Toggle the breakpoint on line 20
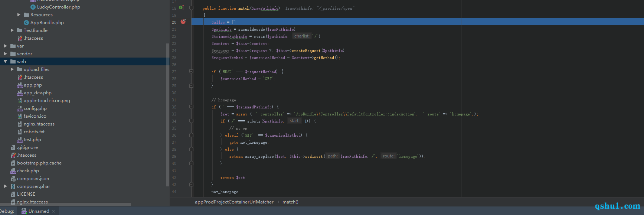The height and width of the screenshot is (215, 644). [x=183, y=22]
